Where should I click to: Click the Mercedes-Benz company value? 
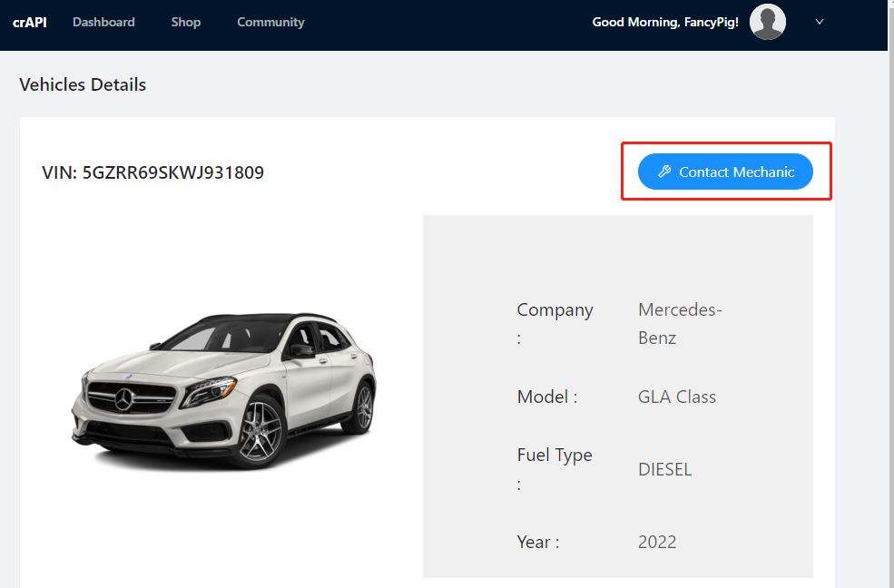[x=680, y=324]
